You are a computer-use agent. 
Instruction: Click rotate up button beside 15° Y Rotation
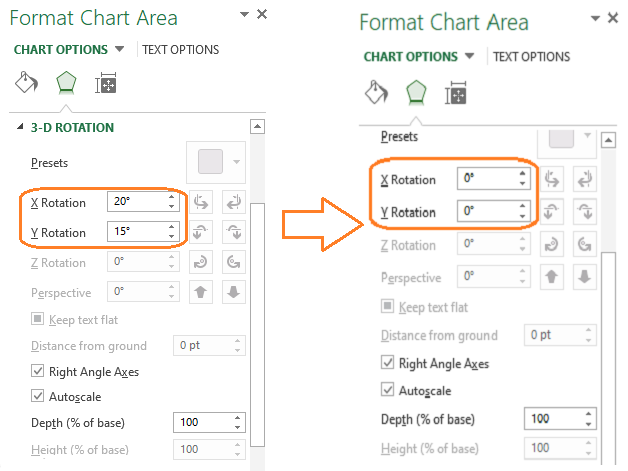201,232
